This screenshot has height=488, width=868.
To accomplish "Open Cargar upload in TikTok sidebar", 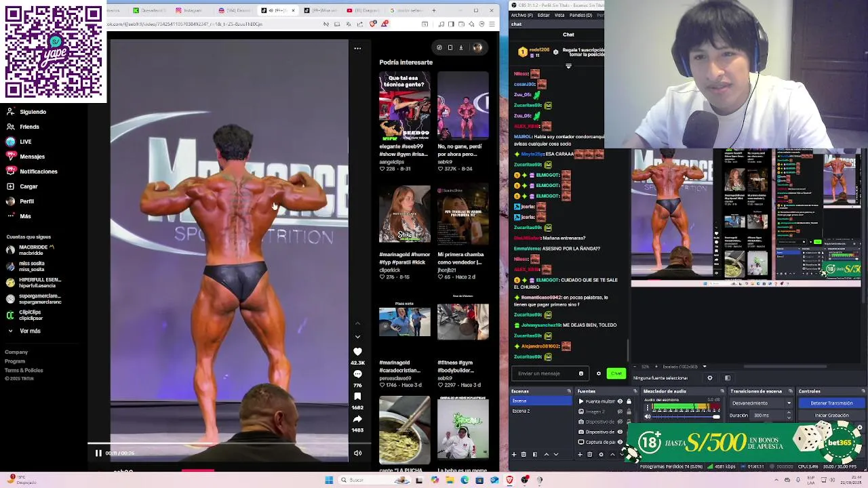I will [x=22, y=186].
